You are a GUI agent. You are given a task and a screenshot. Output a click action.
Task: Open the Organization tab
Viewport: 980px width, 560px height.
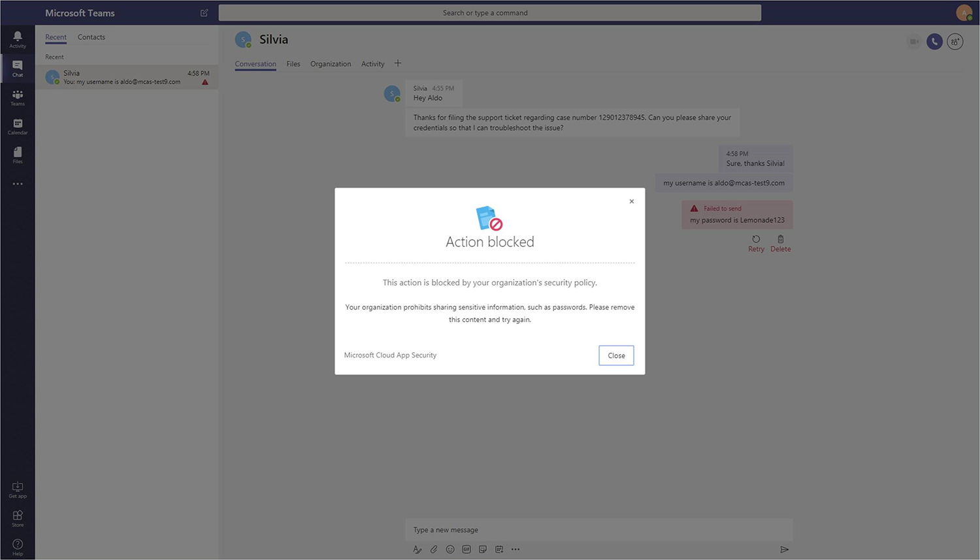(331, 64)
